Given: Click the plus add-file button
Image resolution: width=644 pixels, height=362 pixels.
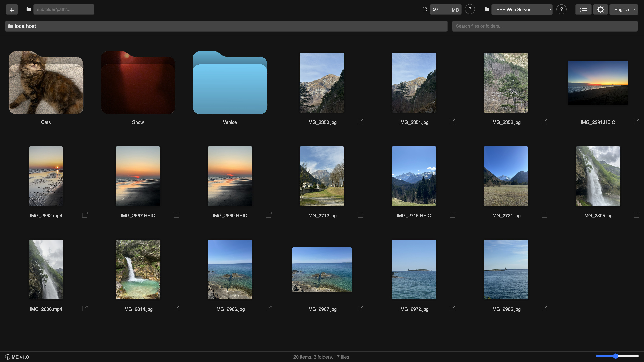Looking at the screenshot, I should tap(12, 10).
